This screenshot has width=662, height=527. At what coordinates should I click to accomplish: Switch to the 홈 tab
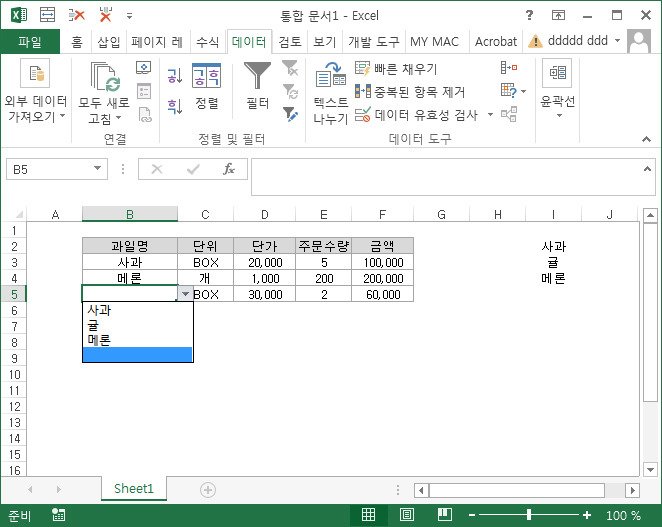tap(77, 42)
